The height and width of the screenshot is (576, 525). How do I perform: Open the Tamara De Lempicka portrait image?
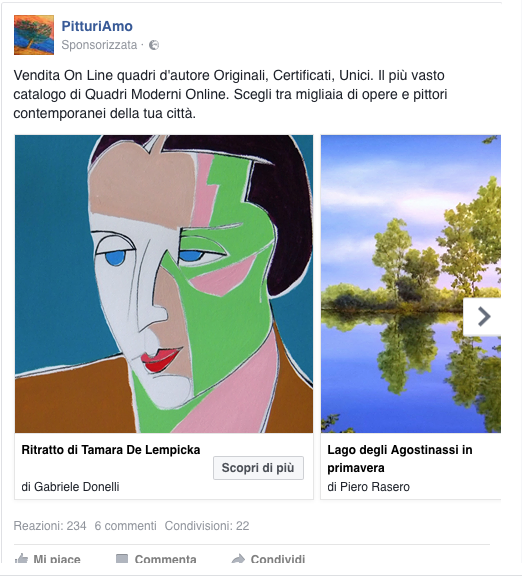(x=164, y=284)
